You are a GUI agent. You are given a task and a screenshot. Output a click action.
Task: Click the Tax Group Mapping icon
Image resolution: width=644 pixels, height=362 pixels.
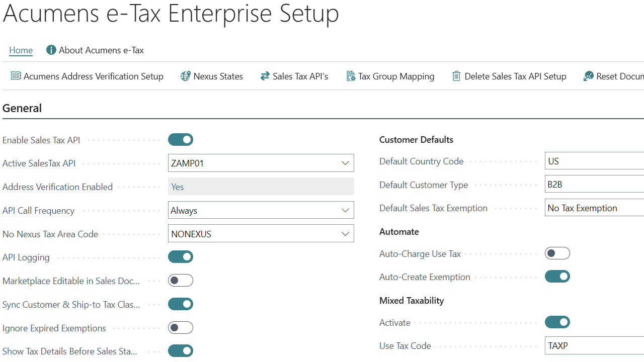click(x=351, y=76)
